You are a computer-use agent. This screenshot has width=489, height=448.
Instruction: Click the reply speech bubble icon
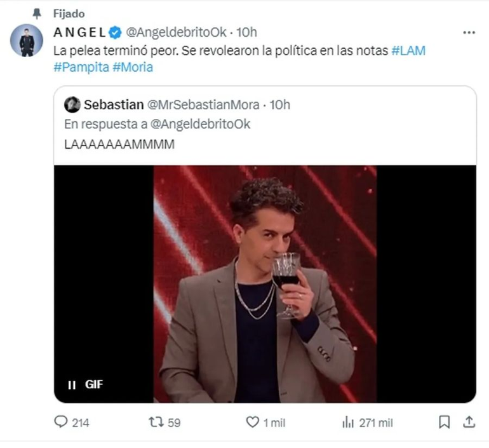61,421
